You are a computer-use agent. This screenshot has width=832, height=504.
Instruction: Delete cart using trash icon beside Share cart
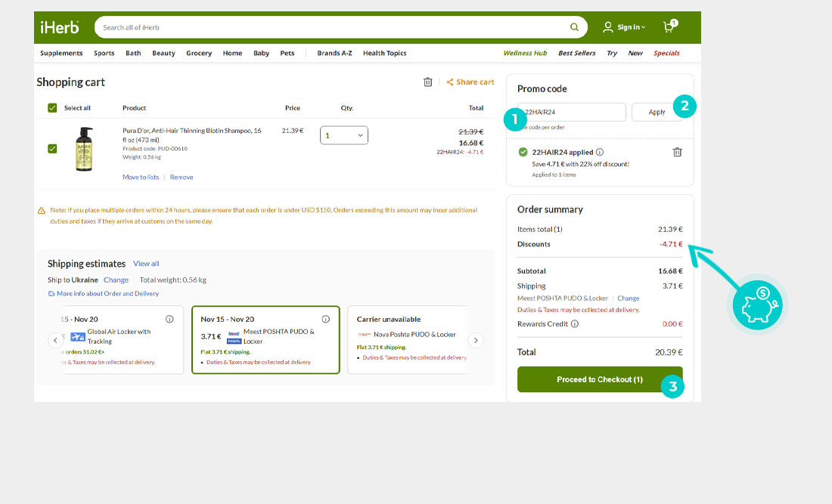pos(427,82)
